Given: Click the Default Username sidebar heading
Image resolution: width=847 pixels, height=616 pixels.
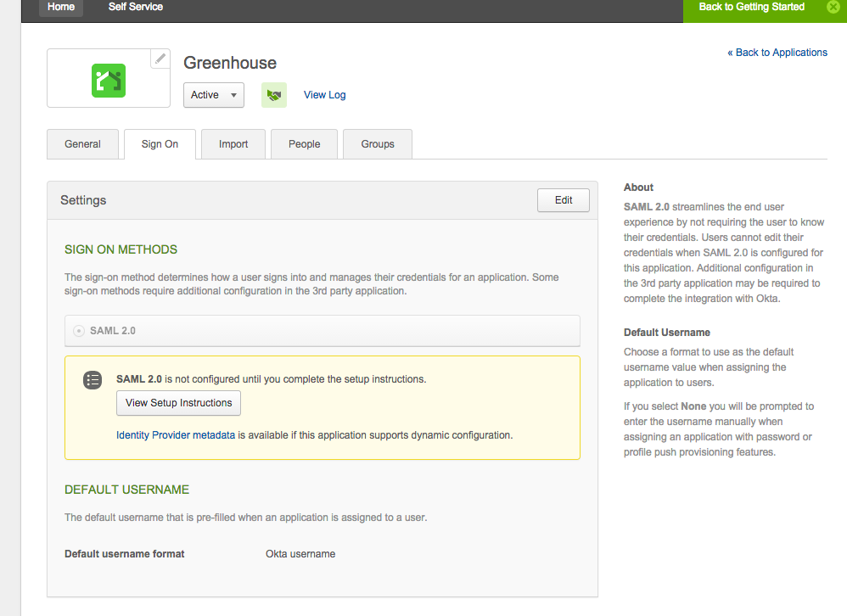Looking at the screenshot, I should [x=667, y=333].
